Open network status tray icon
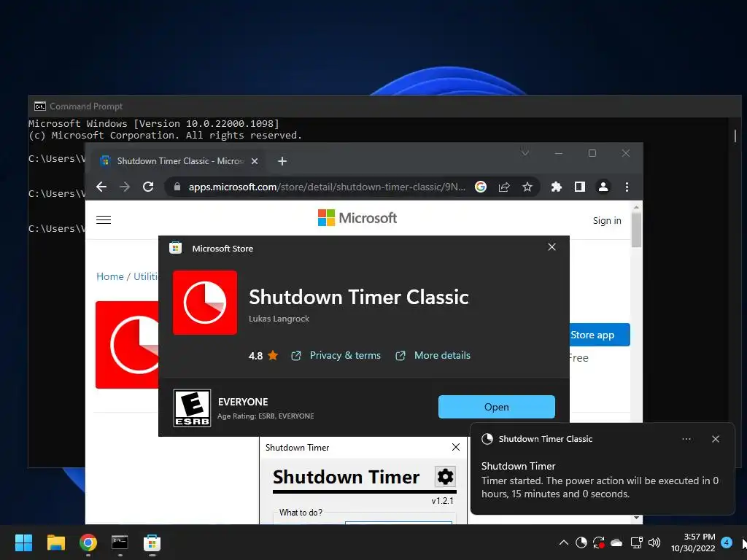The height and width of the screenshot is (560, 747). pyautogui.click(x=636, y=542)
